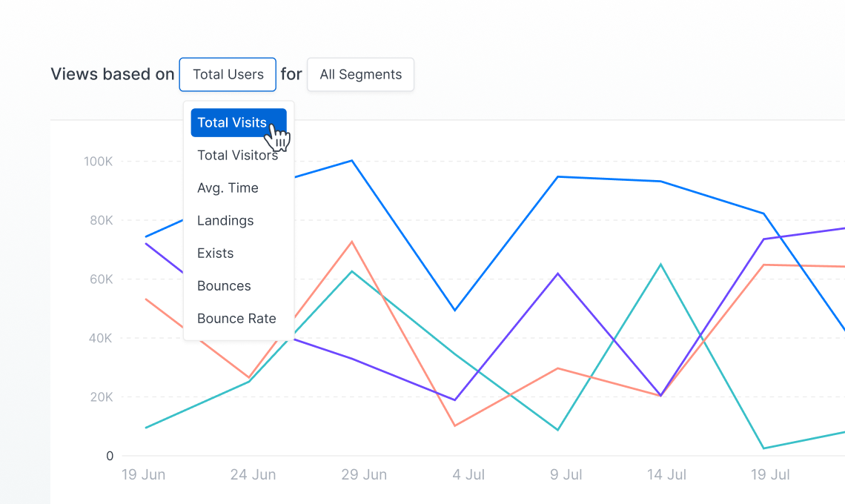Pick Bounce Rate option

(x=236, y=319)
